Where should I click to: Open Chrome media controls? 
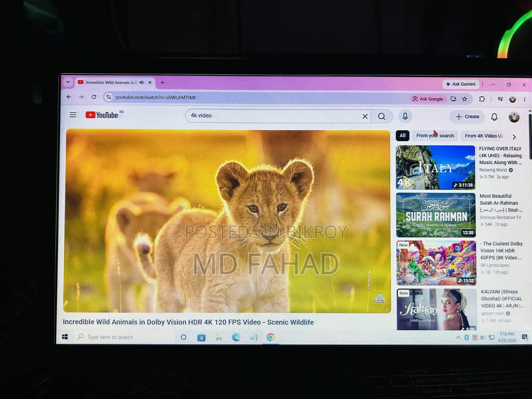click(500, 99)
